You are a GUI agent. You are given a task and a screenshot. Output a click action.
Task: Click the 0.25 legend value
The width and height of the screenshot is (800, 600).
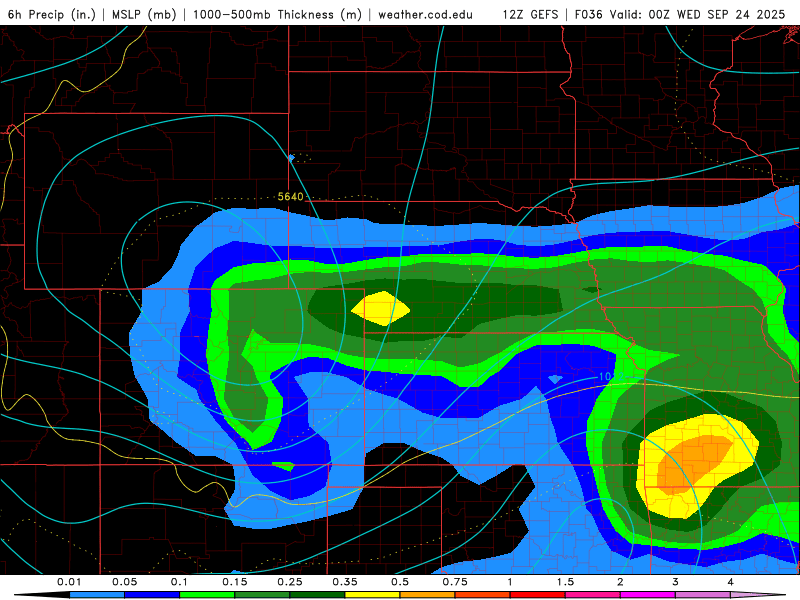[290, 582]
